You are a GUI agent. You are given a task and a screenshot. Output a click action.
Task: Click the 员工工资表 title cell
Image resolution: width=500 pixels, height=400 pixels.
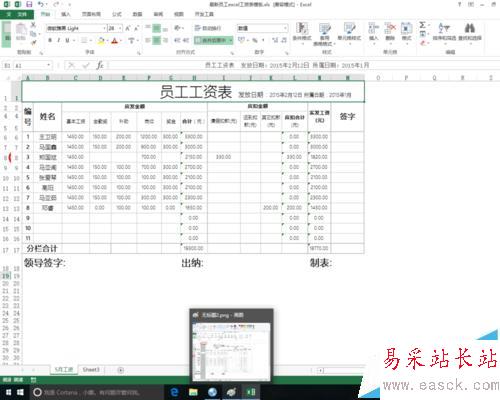pyautogui.click(x=193, y=91)
